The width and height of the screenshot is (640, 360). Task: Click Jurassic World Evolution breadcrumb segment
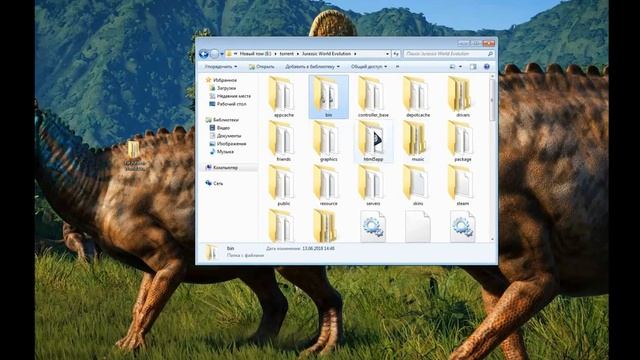click(327, 54)
